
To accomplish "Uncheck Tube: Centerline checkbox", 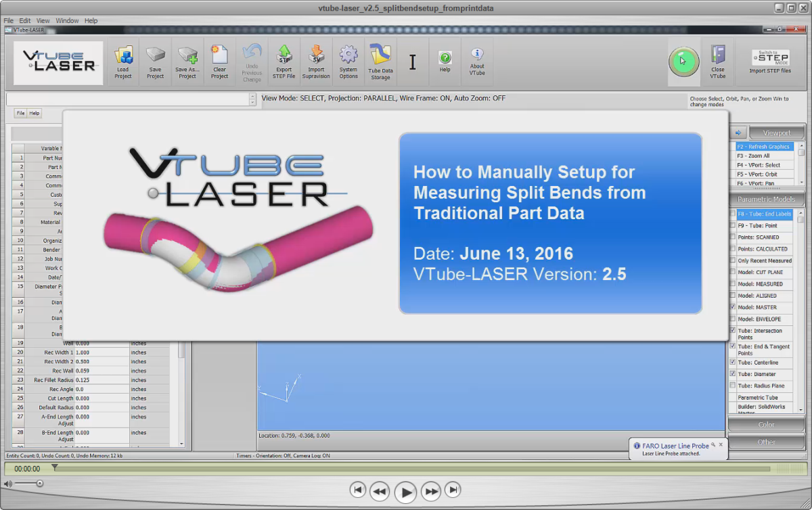I will (x=733, y=362).
